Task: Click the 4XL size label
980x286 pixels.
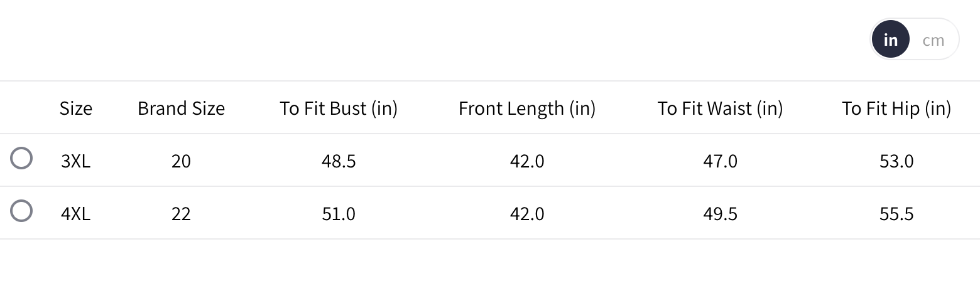Action: pyautogui.click(x=76, y=214)
